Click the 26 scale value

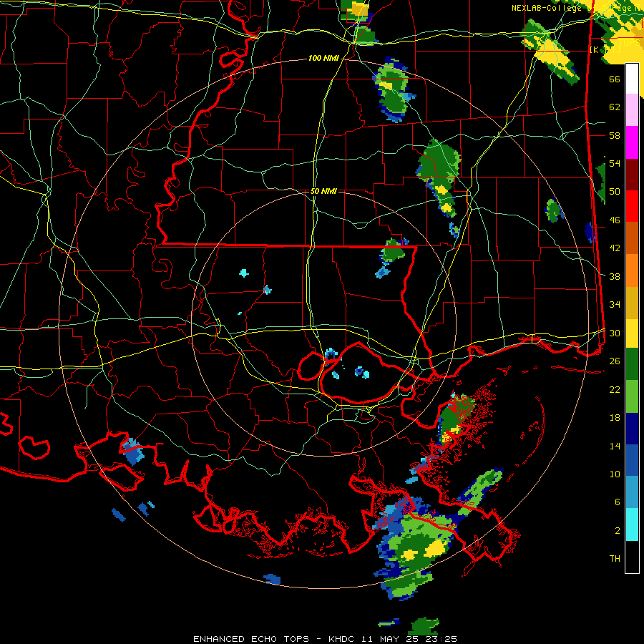coord(615,361)
